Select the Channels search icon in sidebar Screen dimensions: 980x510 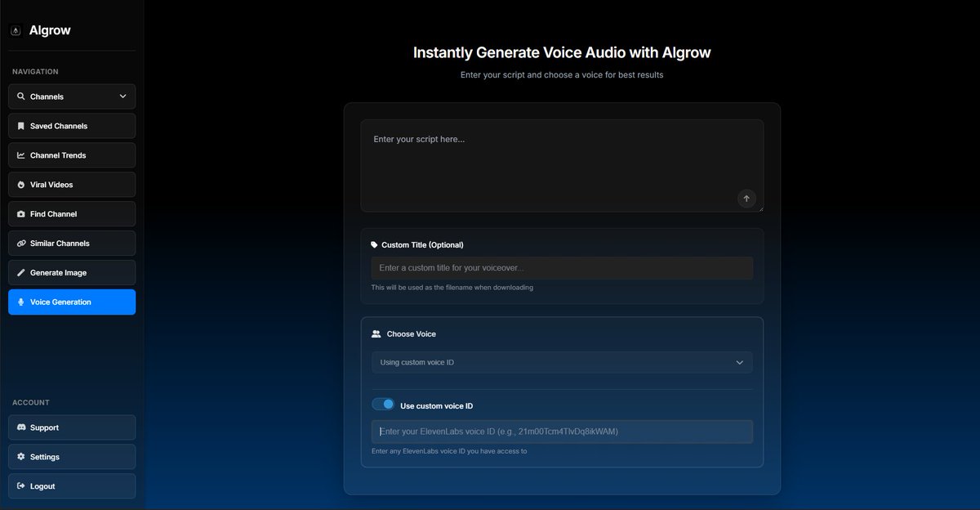(20, 96)
